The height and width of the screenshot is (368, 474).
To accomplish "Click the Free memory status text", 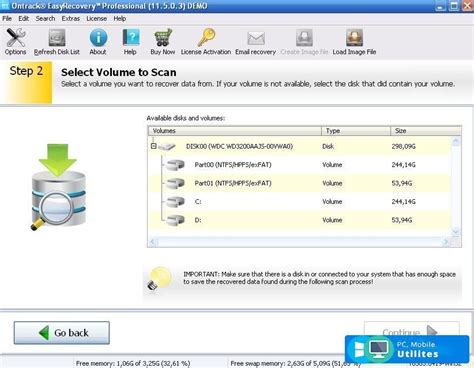I will point(133,363).
